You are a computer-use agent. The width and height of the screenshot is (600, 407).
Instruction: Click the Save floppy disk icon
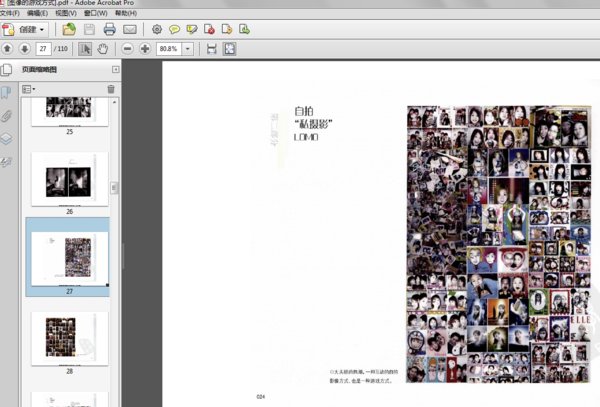pos(89,29)
